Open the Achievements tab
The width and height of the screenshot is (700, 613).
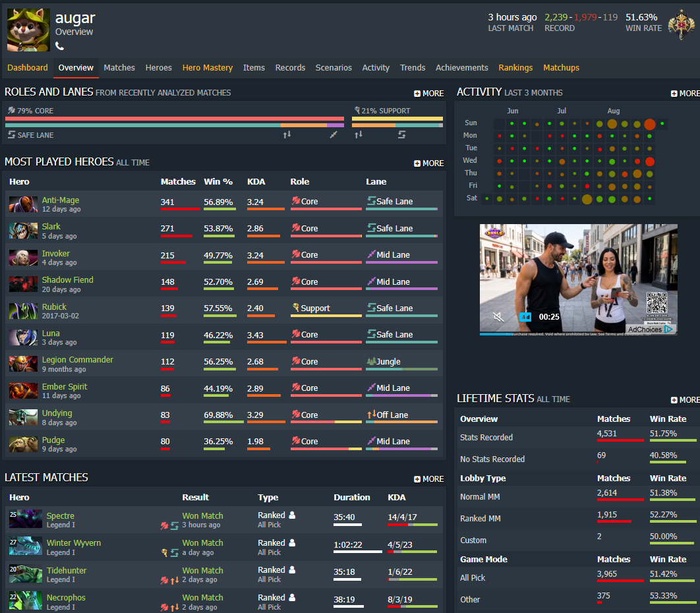461,67
